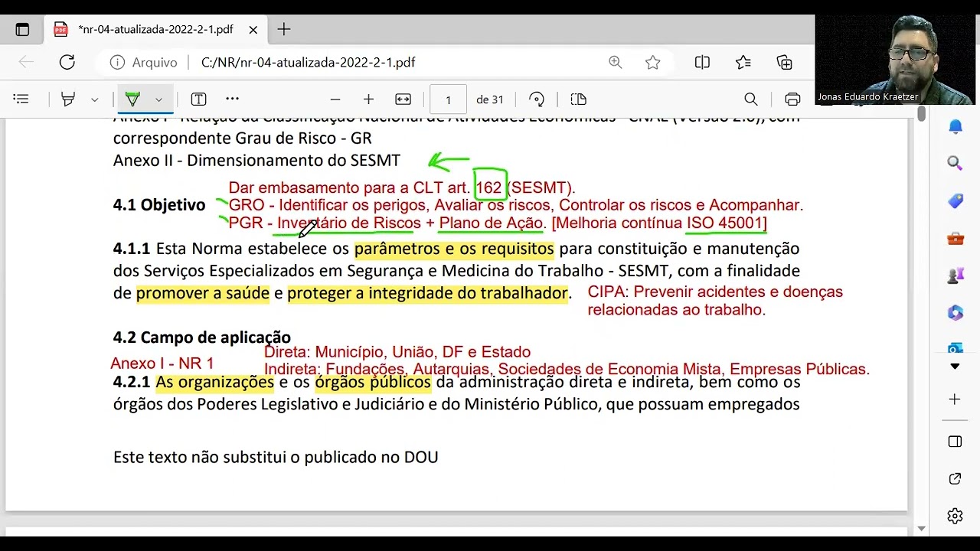Open the Favorites list
The image size is (980, 551).
(743, 63)
